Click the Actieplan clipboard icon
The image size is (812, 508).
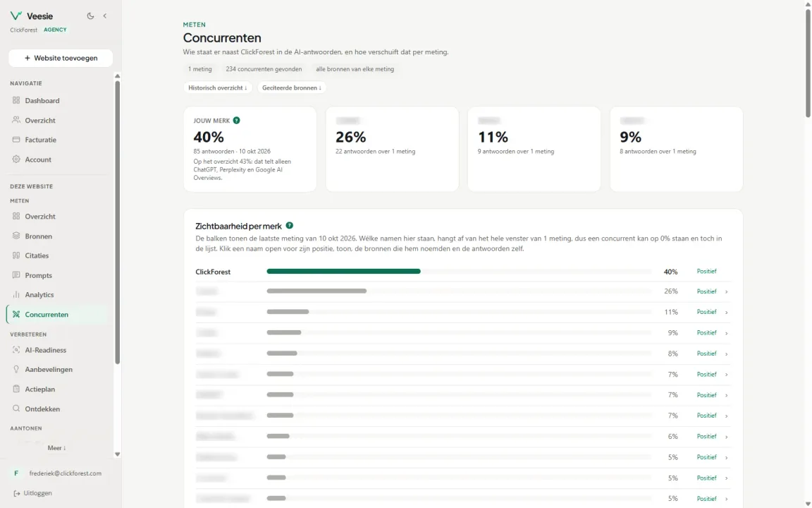(x=16, y=389)
